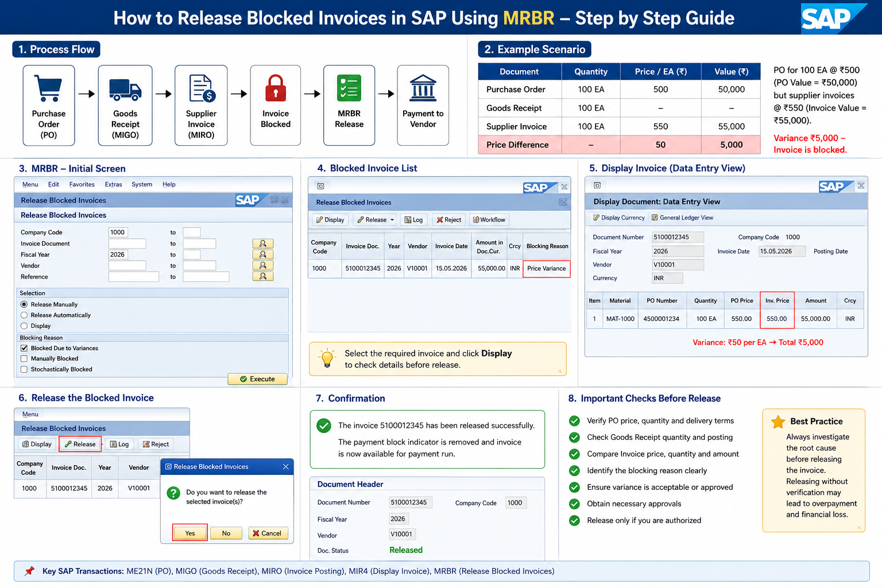The width and height of the screenshot is (882, 588).
Task: Click Reject button in Blocked Invoice List toolbar
Action: point(448,220)
